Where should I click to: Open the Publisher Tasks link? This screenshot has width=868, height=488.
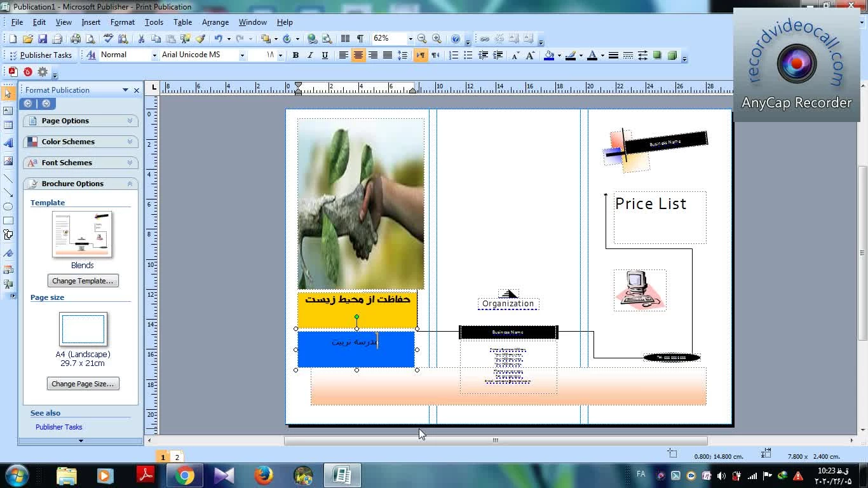point(58,427)
